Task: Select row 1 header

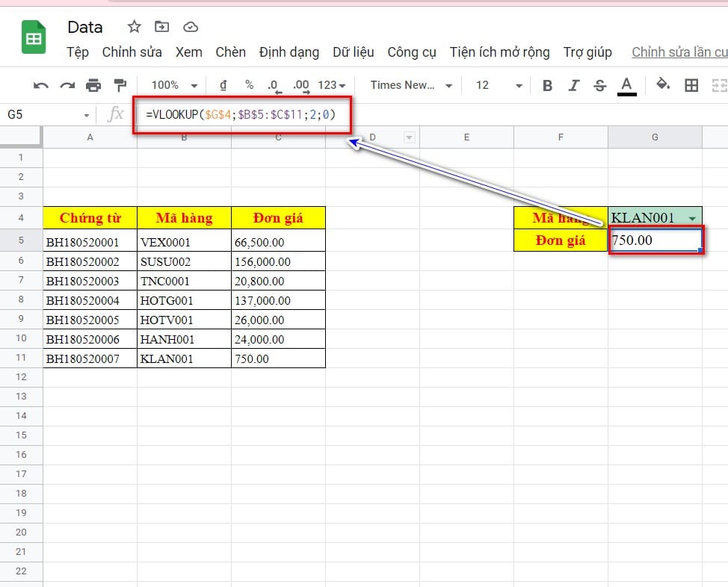Action: (21, 158)
